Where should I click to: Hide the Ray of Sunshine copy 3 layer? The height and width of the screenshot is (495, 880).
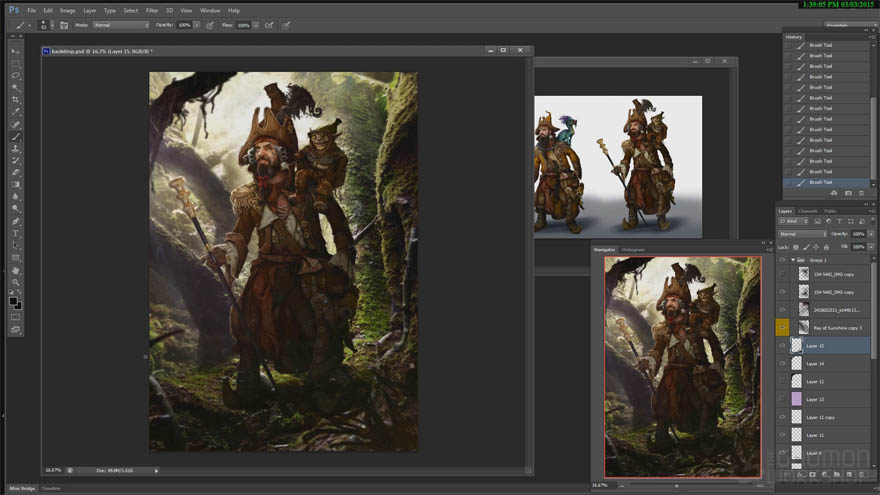(782, 327)
